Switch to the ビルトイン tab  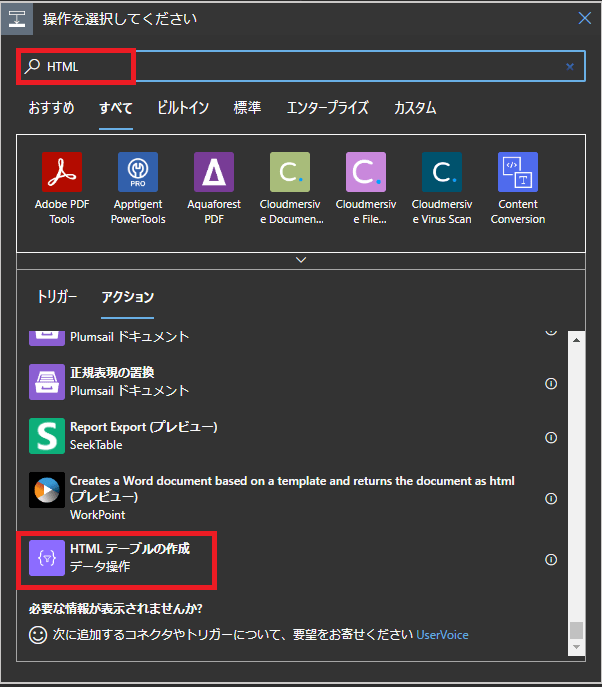[x=183, y=108]
